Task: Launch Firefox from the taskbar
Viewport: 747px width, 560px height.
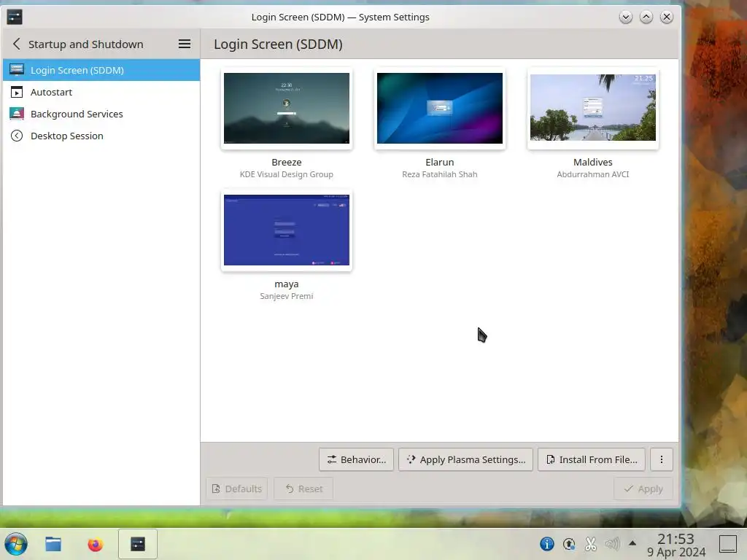Action: (x=96, y=544)
